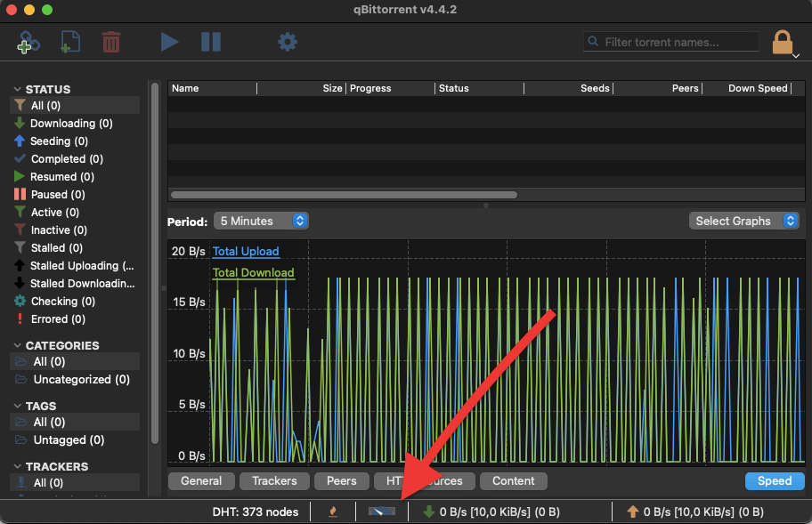Sort by the Down Speed column header
Image resolution: width=812 pixels, height=524 pixels.
tap(747, 88)
